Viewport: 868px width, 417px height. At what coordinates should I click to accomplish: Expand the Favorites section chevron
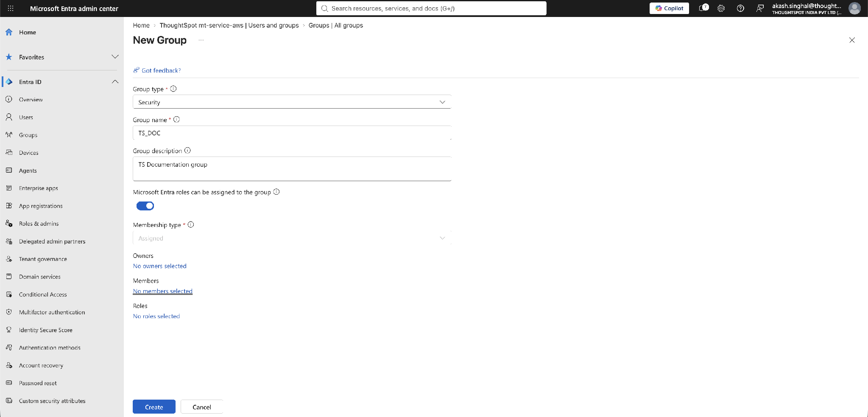tap(115, 57)
